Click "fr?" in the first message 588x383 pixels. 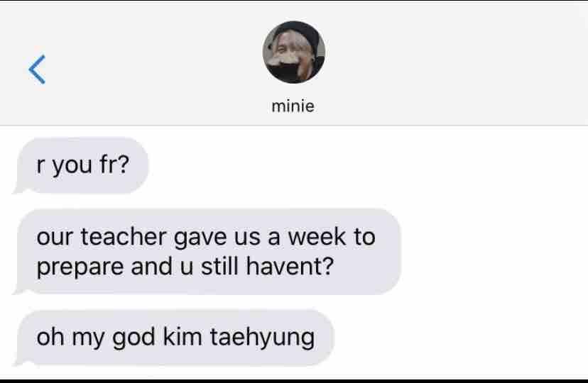(114, 164)
